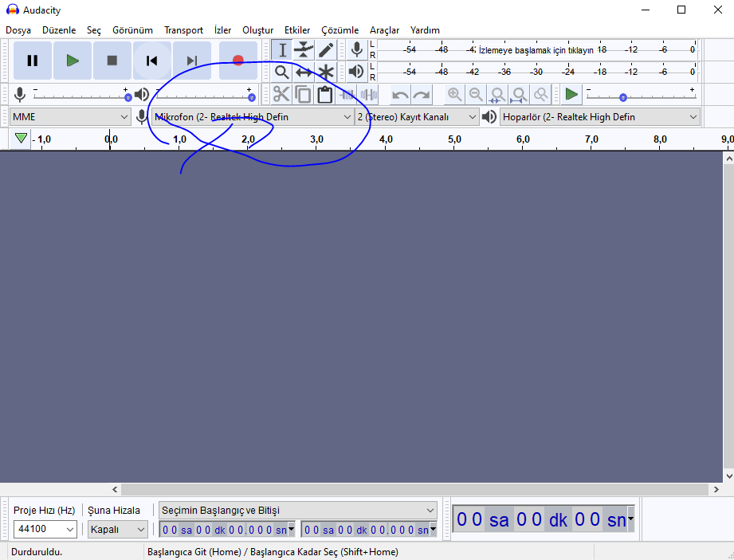Click the Trim audio icon
The image size is (734, 560).
point(347,95)
